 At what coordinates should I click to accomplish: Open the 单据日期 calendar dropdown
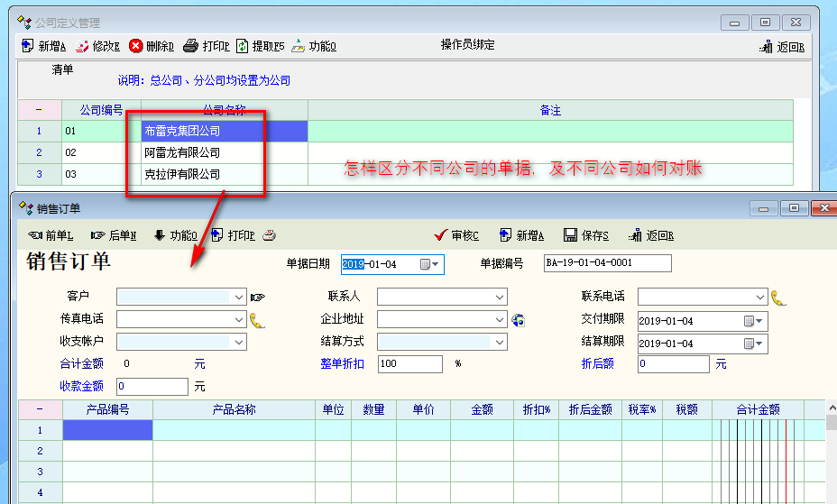pyautogui.click(x=436, y=264)
